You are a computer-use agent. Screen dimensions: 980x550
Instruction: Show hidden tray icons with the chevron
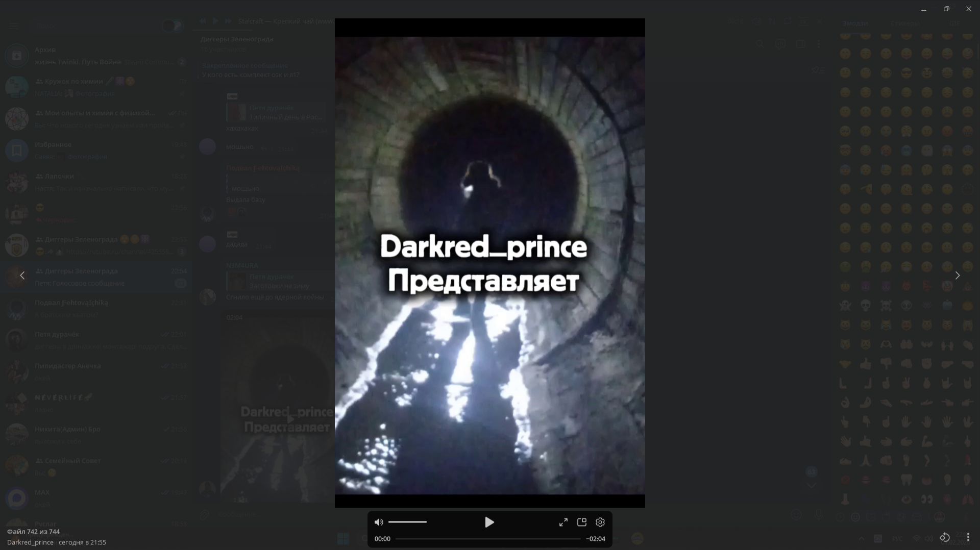click(862, 539)
